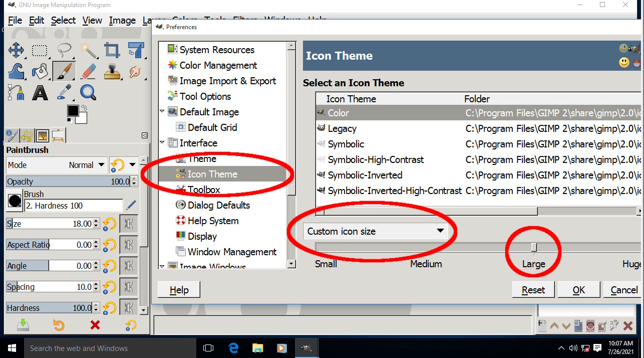
Task: Click the brush name field 2. Hardness 100
Action: [x=73, y=206]
